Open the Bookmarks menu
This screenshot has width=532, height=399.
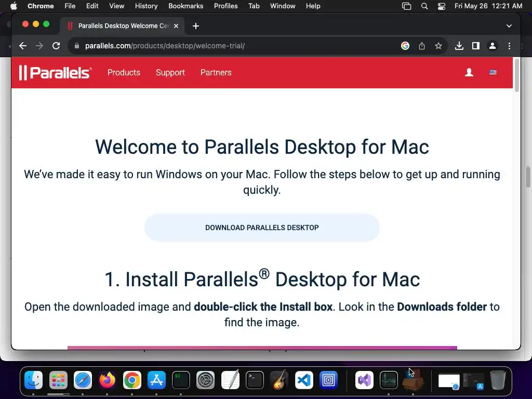(185, 6)
